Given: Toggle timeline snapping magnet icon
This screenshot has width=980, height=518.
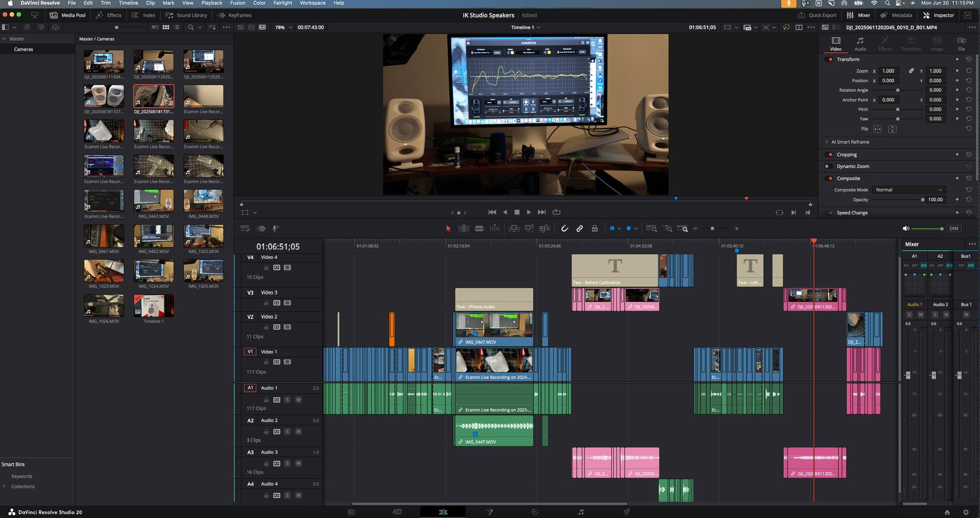Looking at the screenshot, I should [565, 229].
